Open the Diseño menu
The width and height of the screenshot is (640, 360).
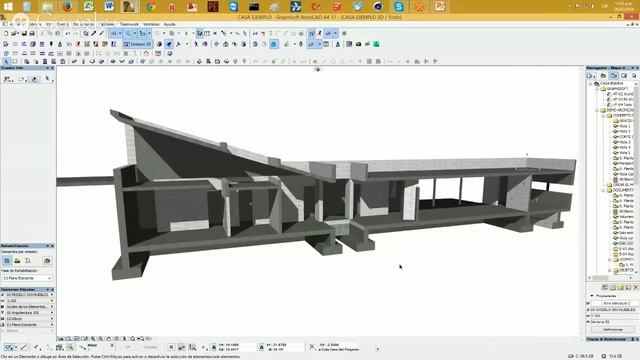tap(62, 24)
